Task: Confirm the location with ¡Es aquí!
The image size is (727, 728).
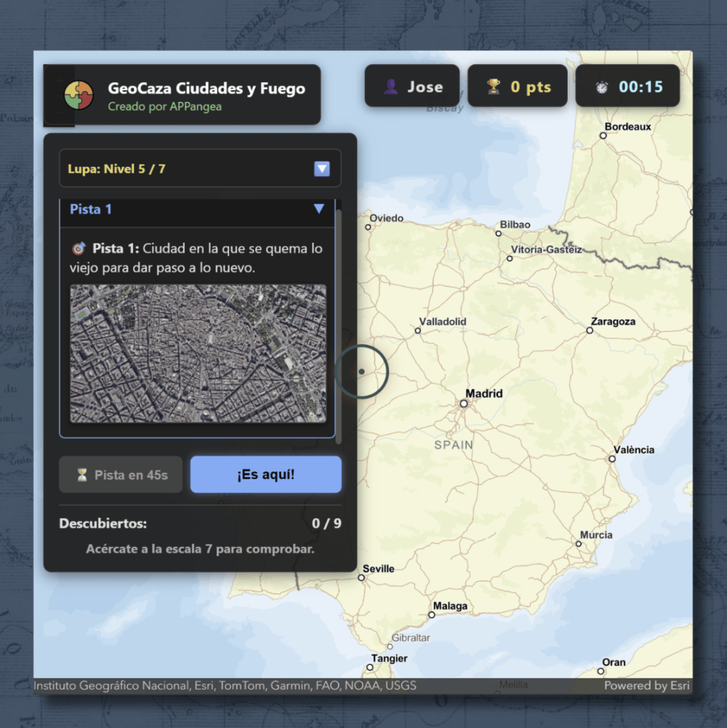Action: click(x=266, y=474)
